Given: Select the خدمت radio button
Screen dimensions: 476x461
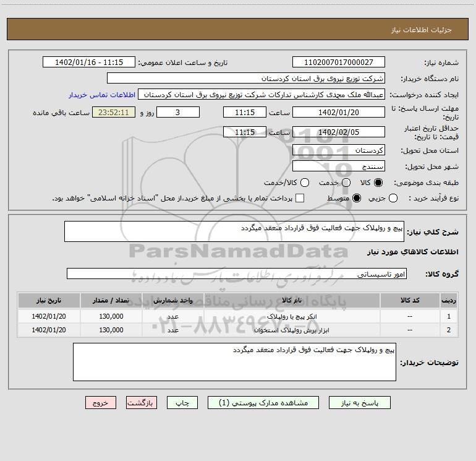Looking at the screenshot, I should [346, 183].
